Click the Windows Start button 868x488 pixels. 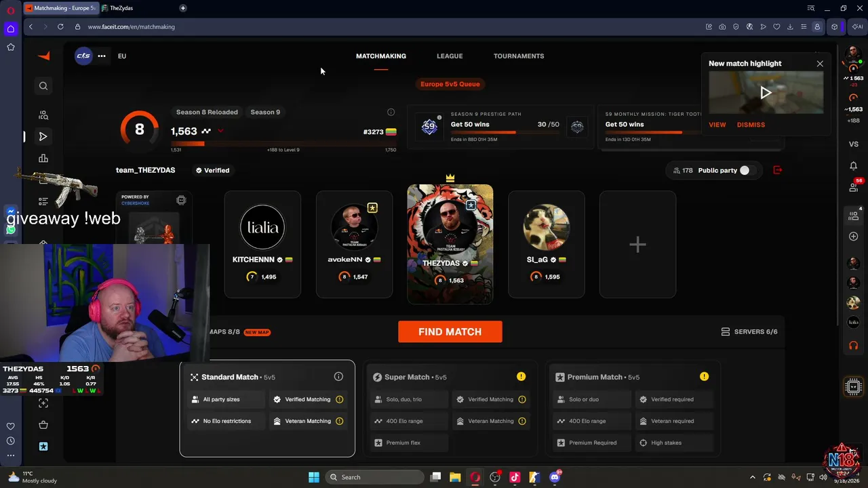click(x=313, y=477)
